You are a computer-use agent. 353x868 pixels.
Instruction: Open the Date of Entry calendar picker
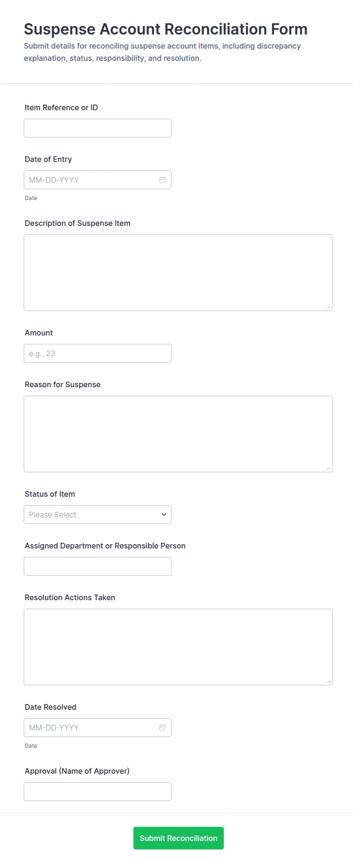tap(162, 180)
